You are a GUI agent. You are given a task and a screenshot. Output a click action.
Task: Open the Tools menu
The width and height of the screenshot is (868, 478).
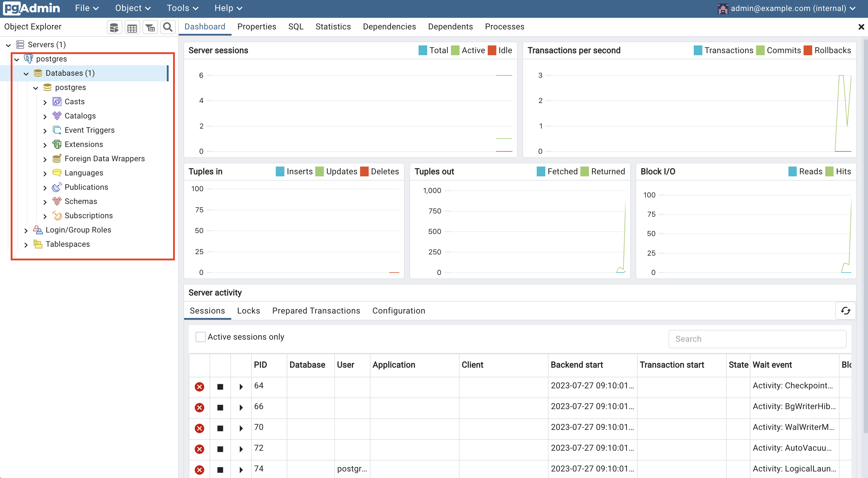[x=183, y=8]
